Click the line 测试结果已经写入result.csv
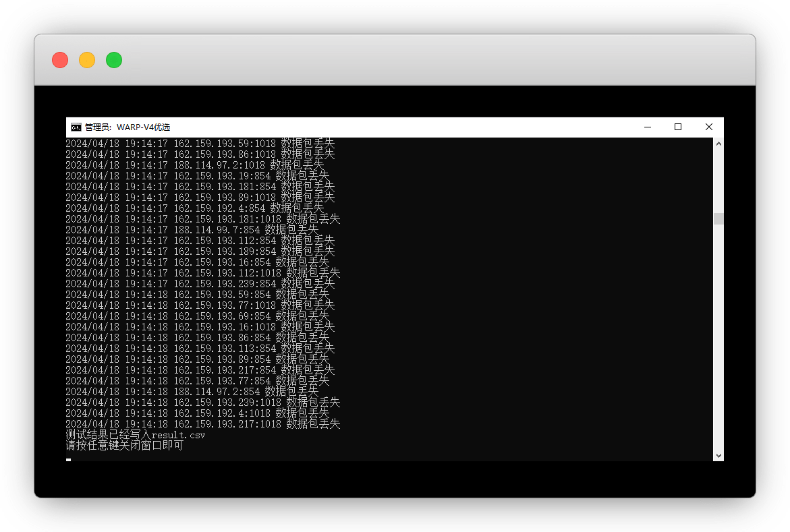The image size is (790, 532). 135,435
